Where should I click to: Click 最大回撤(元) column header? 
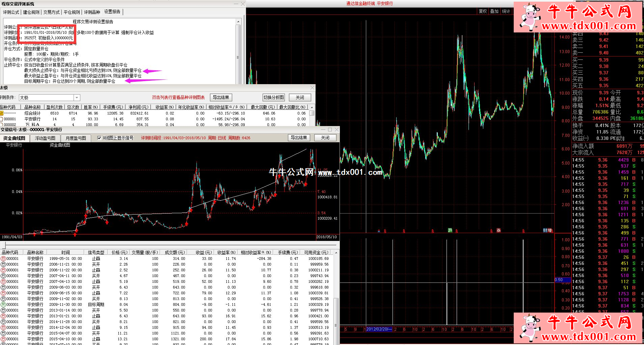(x=262, y=107)
